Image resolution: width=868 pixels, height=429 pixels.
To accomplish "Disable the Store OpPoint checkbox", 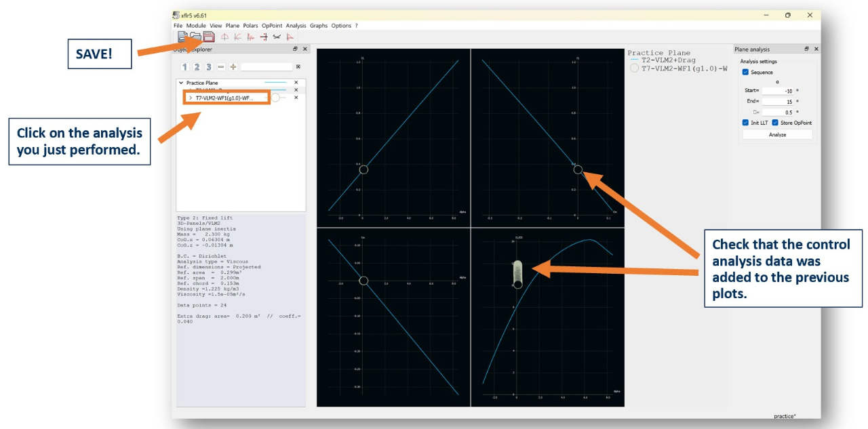I will [775, 123].
